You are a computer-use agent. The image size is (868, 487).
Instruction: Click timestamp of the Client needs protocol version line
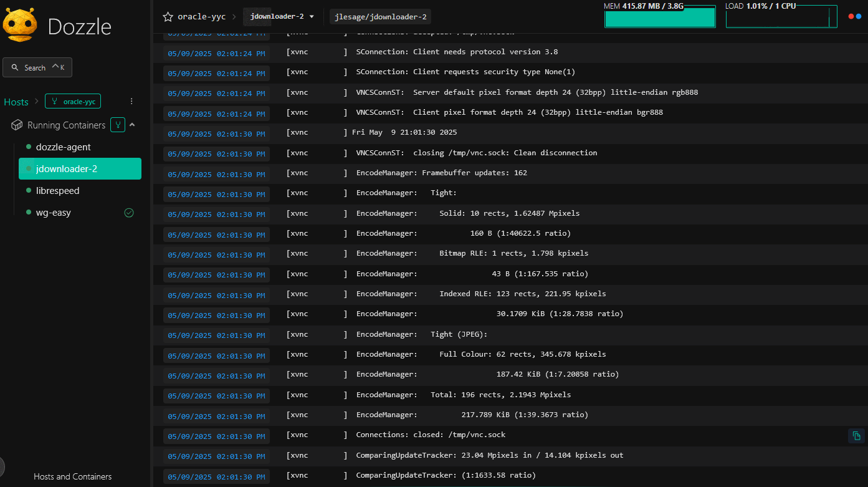(x=216, y=54)
